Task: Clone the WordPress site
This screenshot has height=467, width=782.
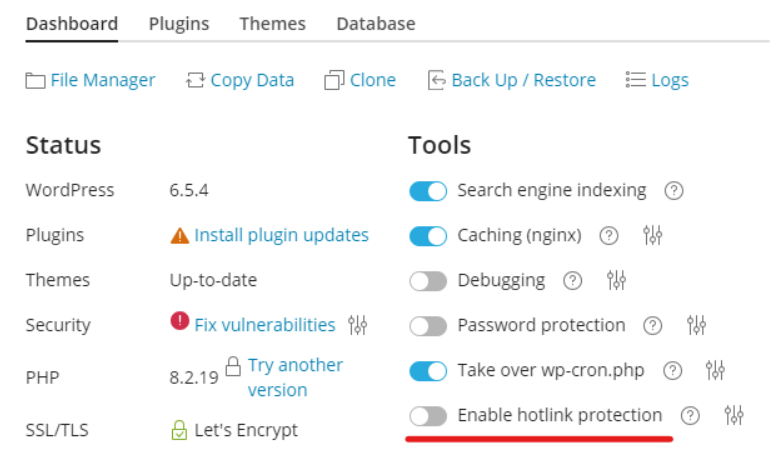Action: click(360, 80)
